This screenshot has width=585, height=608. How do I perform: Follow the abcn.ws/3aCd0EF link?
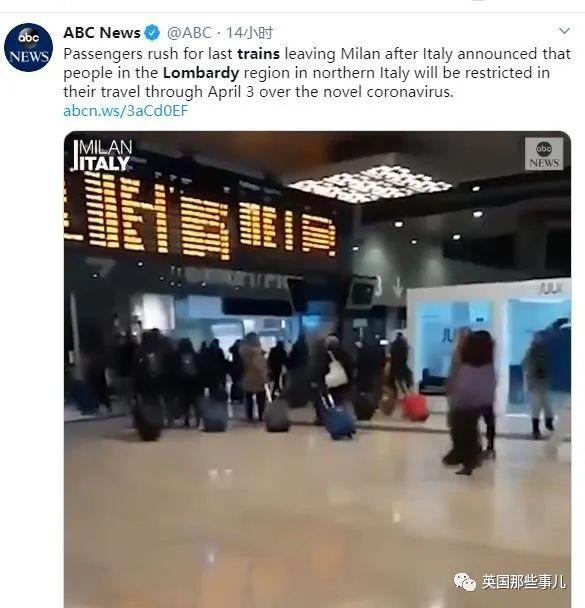(126, 111)
